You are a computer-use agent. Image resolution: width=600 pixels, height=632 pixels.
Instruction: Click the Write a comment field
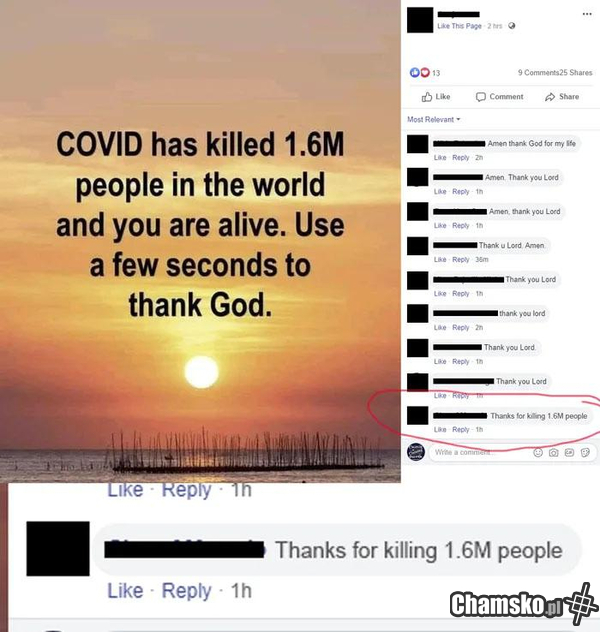482,452
